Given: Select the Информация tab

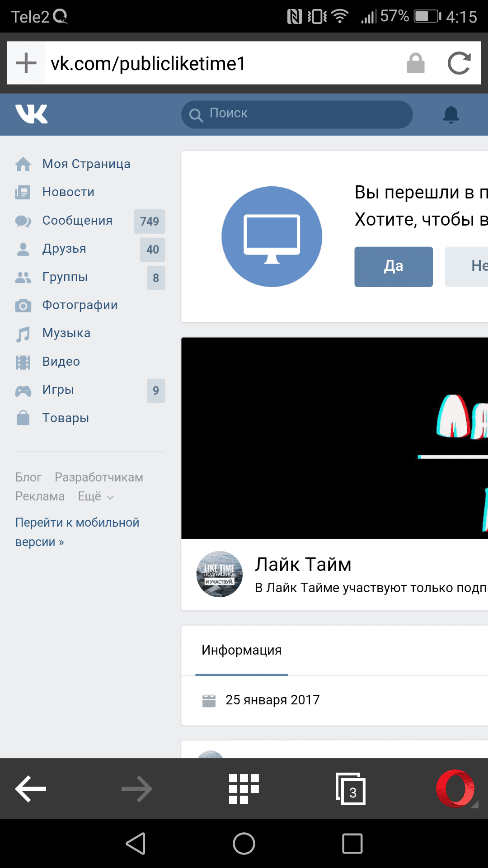Looking at the screenshot, I should click(x=241, y=650).
